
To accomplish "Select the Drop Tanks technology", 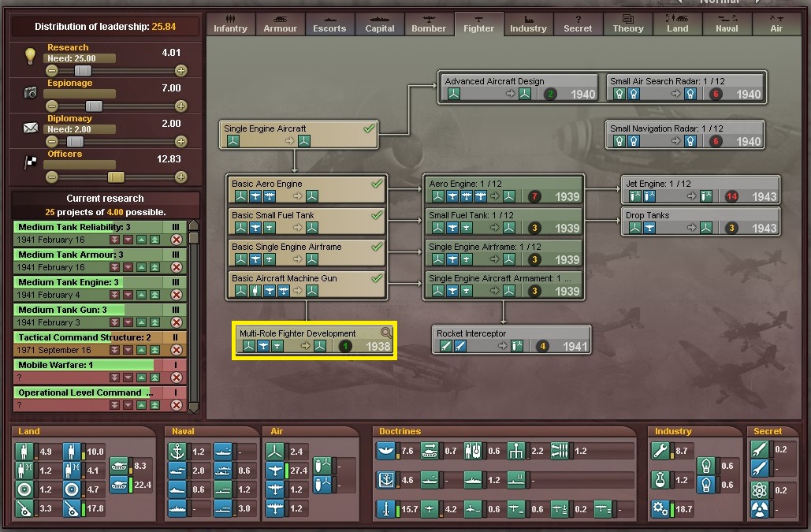I will click(x=701, y=221).
